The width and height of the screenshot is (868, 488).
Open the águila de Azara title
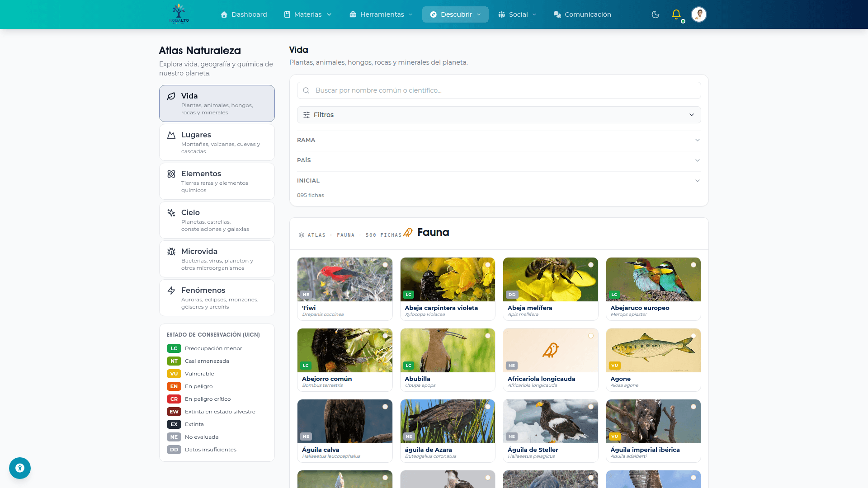click(428, 450)
